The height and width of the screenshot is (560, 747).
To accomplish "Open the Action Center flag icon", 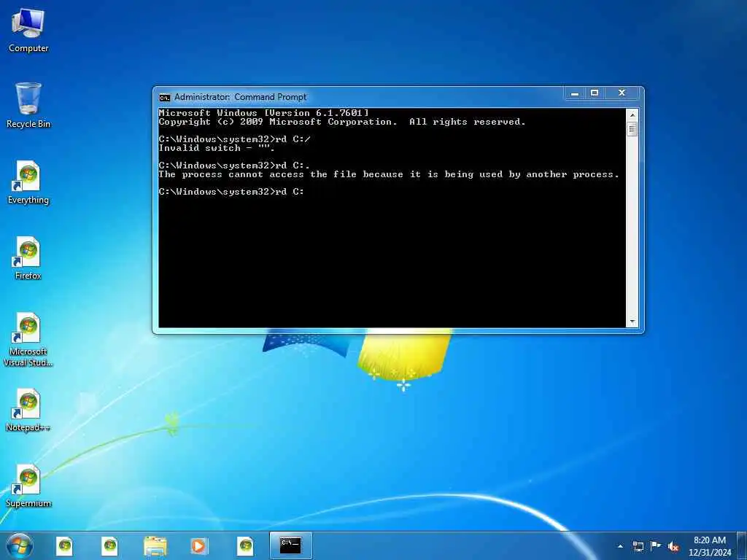I will coord(656,546).
